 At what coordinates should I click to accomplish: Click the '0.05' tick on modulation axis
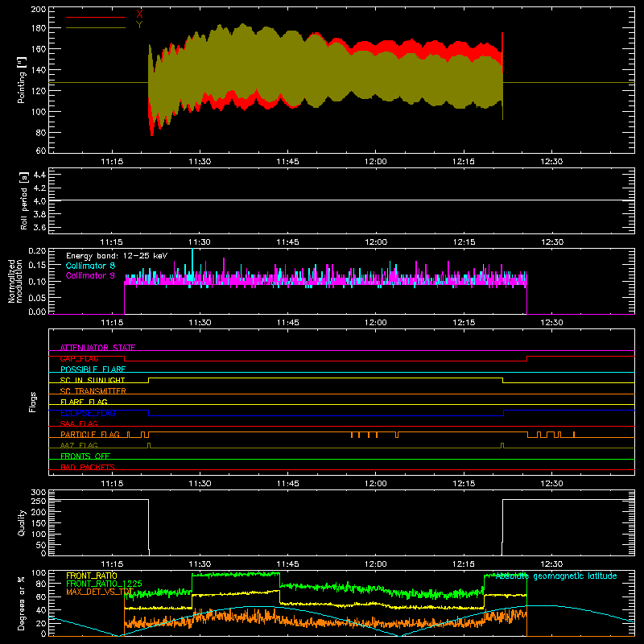point(37,297)
